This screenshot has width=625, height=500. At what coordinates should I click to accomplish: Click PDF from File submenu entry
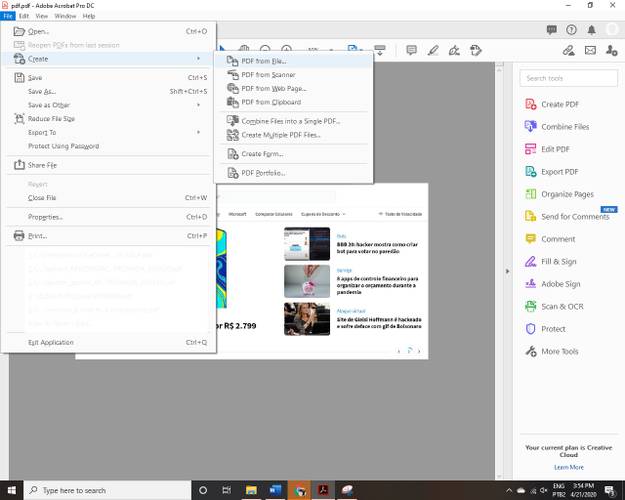click(293, 61)
